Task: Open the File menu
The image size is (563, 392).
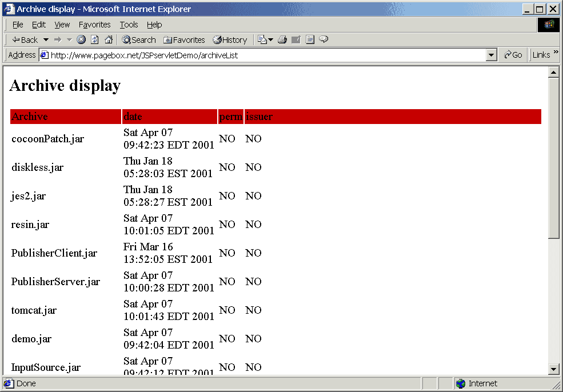Action: click(x=18, y=25)
